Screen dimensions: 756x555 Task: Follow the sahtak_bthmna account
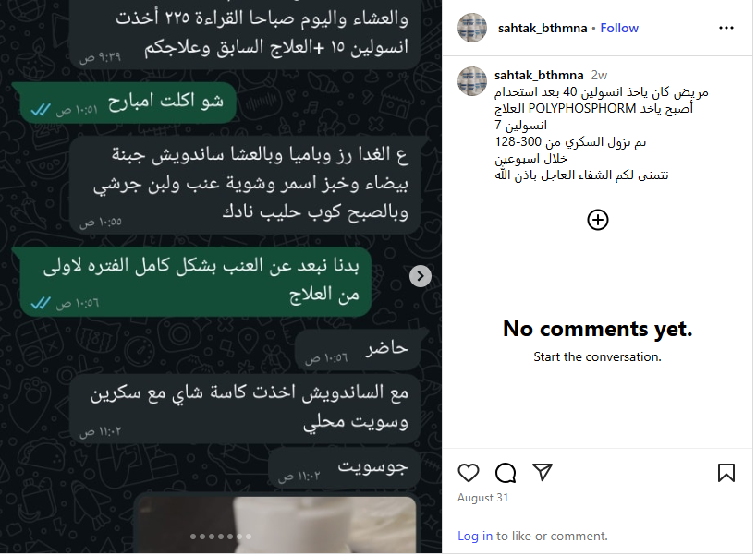619,28
